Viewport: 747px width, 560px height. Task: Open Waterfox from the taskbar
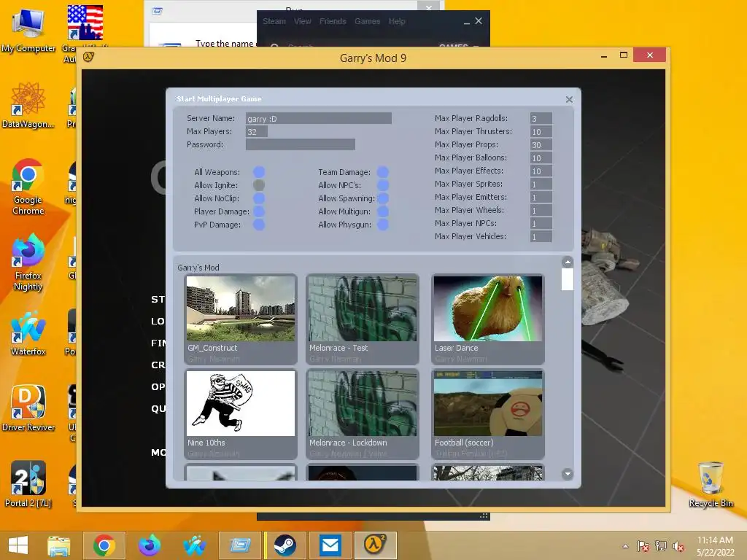[194, 545]
